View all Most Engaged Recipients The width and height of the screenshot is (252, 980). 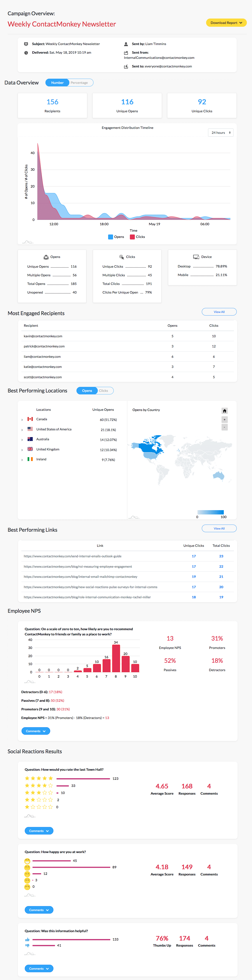[x=219, y=312]
